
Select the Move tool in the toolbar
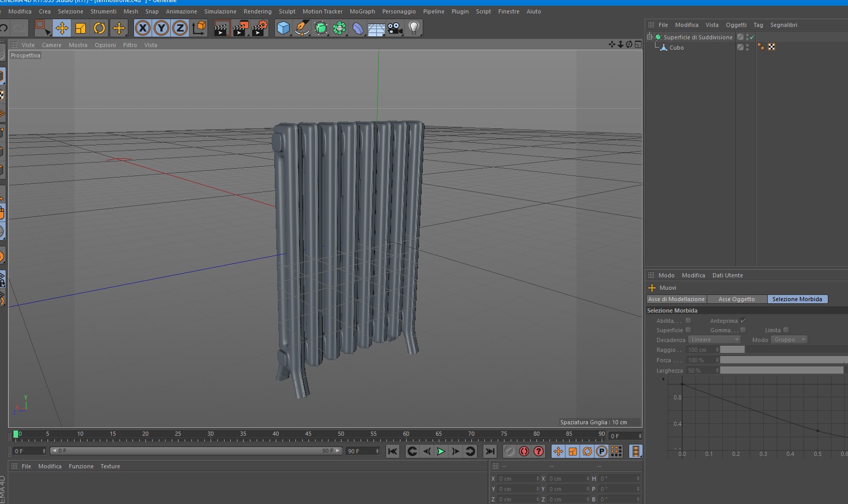tap(62, 28)
